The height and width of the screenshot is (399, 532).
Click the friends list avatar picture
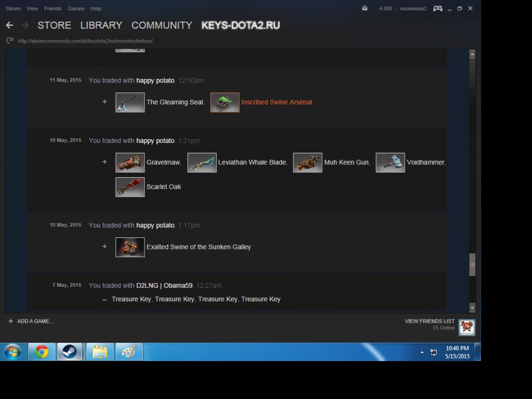pos(467,327)
